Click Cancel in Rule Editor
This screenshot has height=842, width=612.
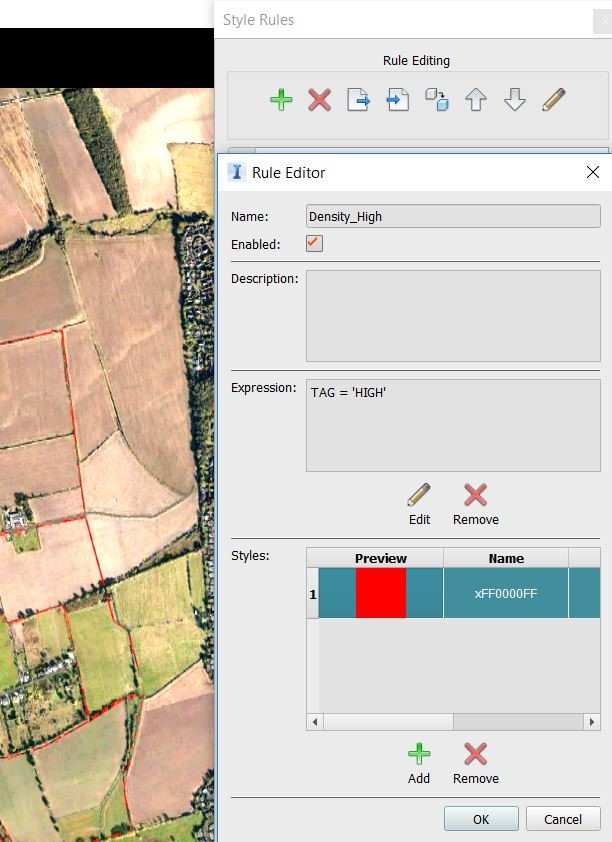pos(563,819)
